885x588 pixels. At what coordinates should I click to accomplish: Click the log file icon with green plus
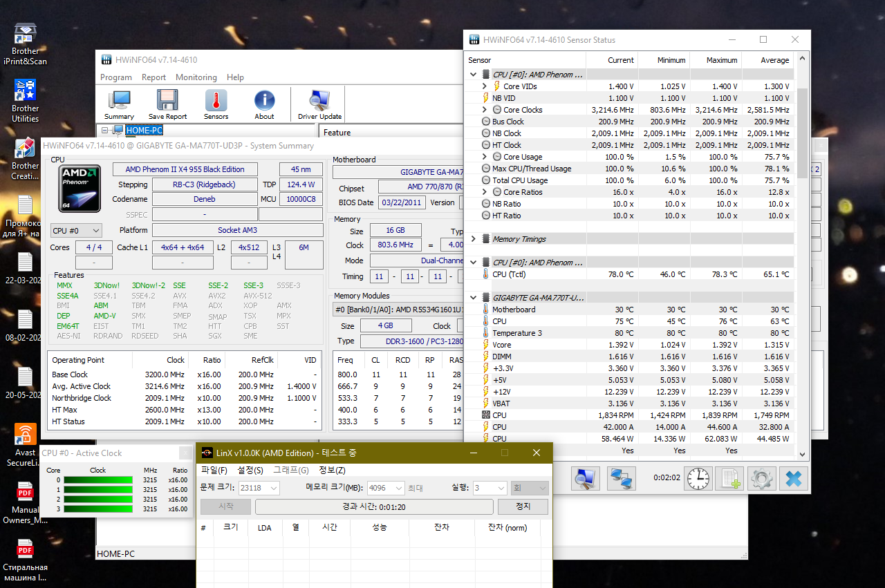[729, 478]
